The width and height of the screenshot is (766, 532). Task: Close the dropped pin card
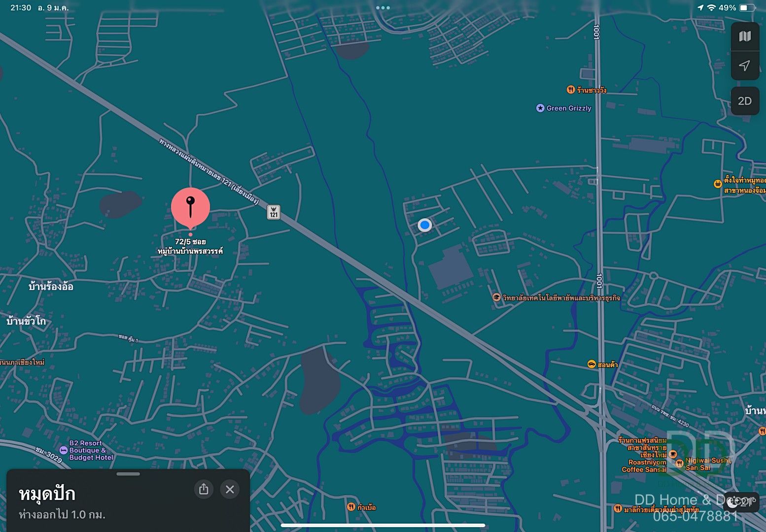coord(230,489)
